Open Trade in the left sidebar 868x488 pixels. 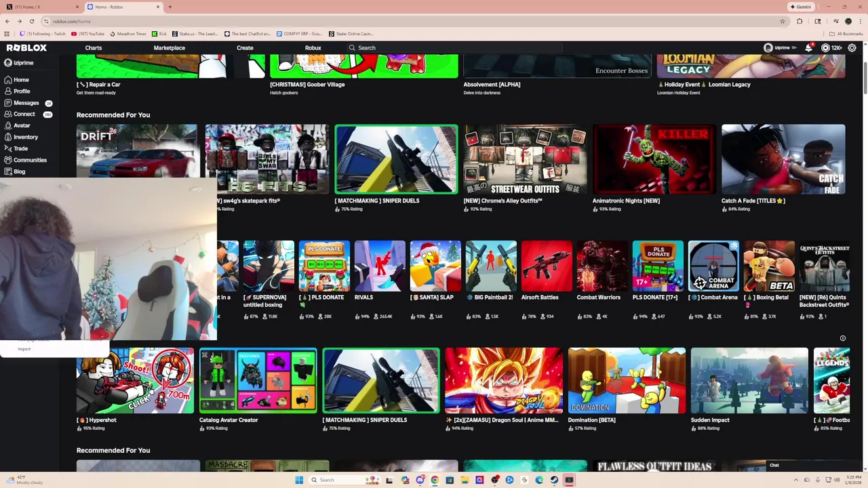(16, 148)
